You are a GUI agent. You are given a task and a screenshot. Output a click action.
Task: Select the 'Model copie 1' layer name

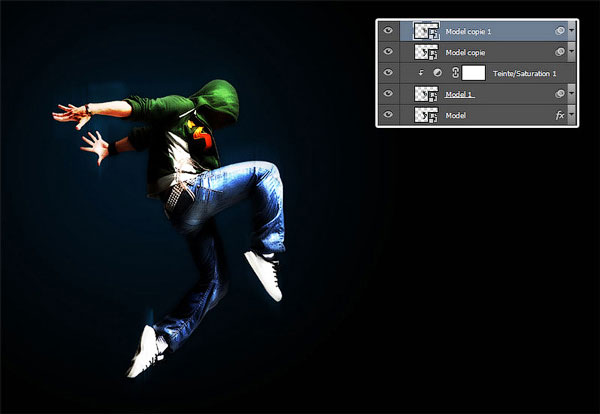point(468,32)
